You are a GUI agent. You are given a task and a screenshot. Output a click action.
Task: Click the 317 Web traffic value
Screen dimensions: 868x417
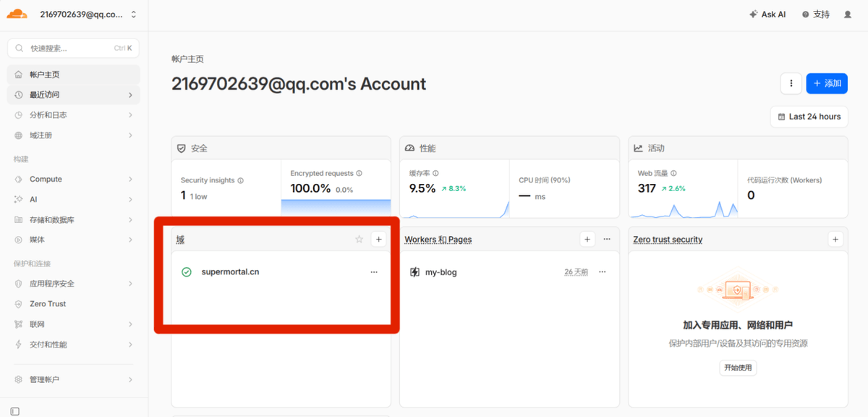tap(647, 188)
